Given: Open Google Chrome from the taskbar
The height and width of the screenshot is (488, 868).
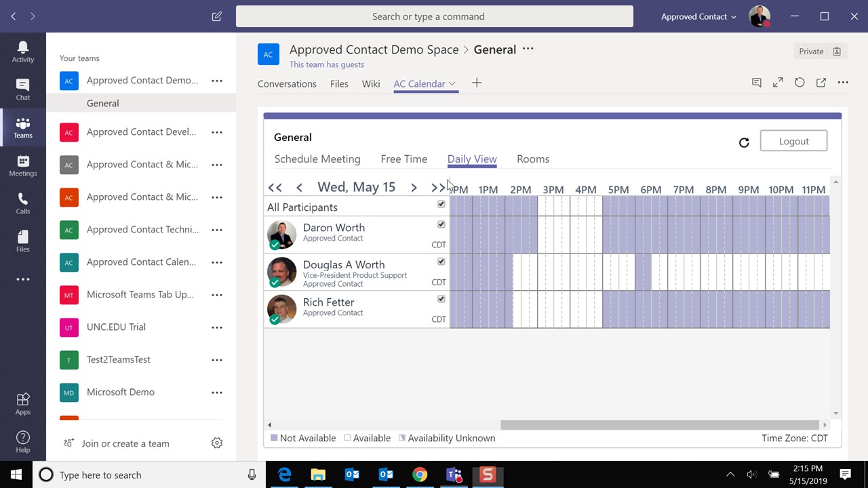Looking at the screenshot, I should [x=420, y=474].
